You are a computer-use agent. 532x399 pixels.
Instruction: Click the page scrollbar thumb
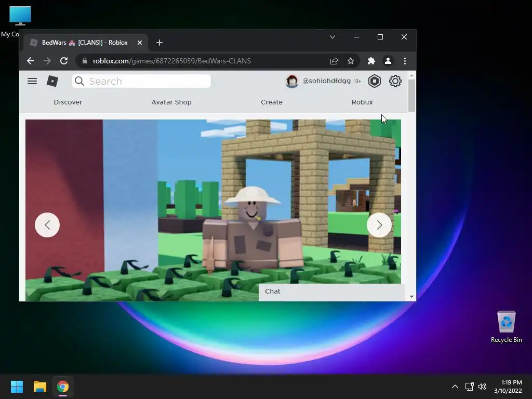pos(411,96)
